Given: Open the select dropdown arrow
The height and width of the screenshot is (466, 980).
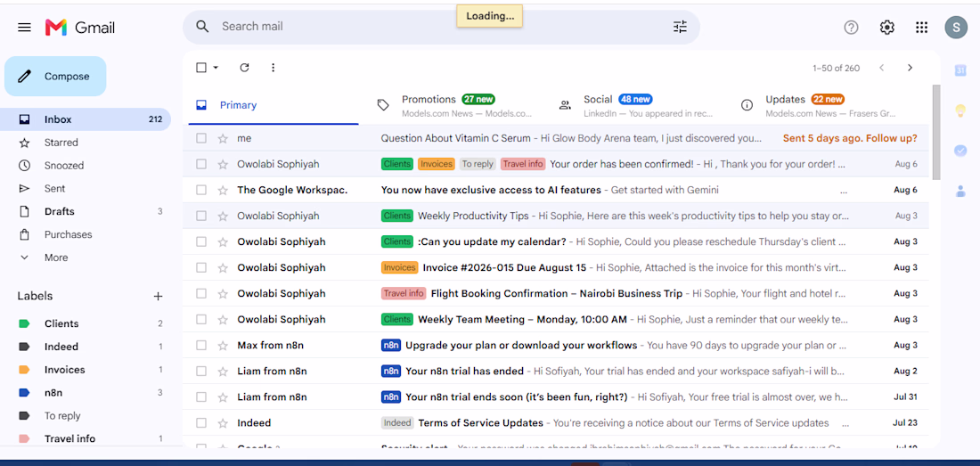Looking at the screenshot, I should pyautogui.click(x=216, y=68).
